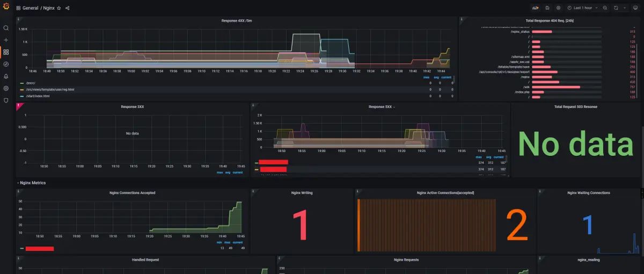Open the nginx_reading panel title
Viewport: 644px width, 274px height.
tap(589, 259)
